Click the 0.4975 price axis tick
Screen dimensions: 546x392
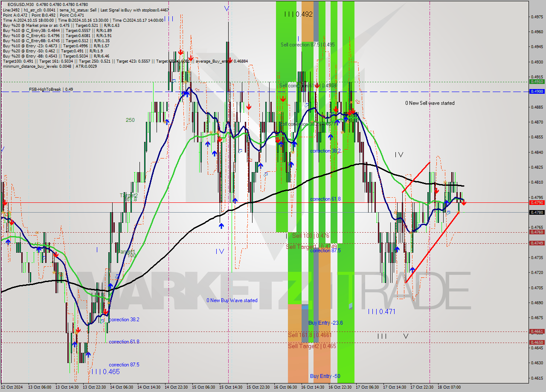537,17
